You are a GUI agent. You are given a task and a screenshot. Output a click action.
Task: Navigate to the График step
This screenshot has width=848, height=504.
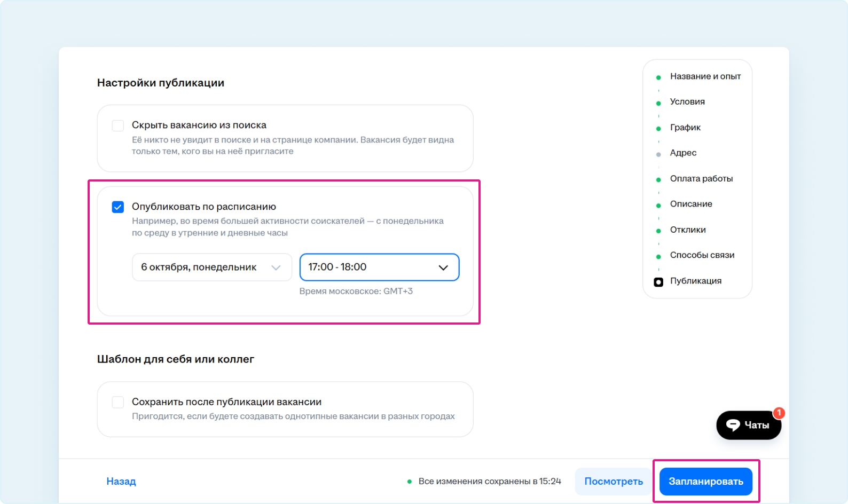point(685,127)
